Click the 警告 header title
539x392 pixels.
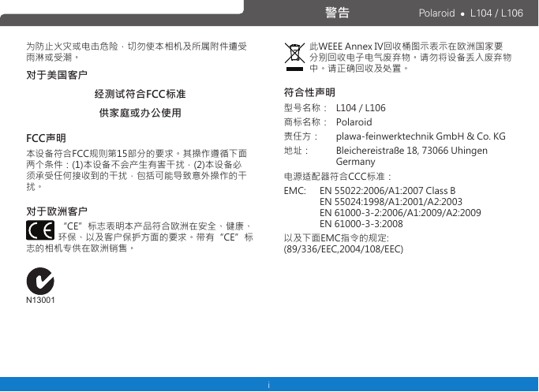[x=337, y=13]
